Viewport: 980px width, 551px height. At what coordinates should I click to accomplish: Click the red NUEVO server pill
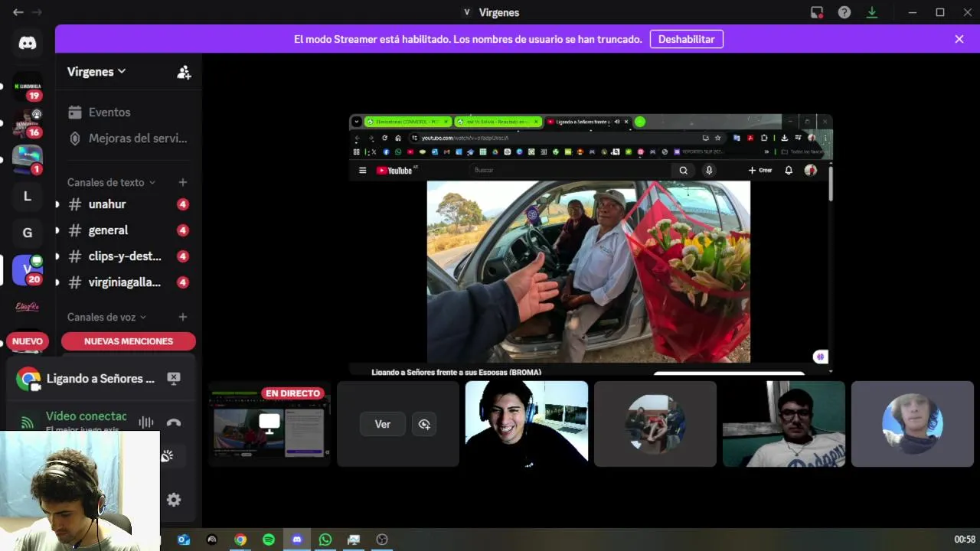coord(28,341)
